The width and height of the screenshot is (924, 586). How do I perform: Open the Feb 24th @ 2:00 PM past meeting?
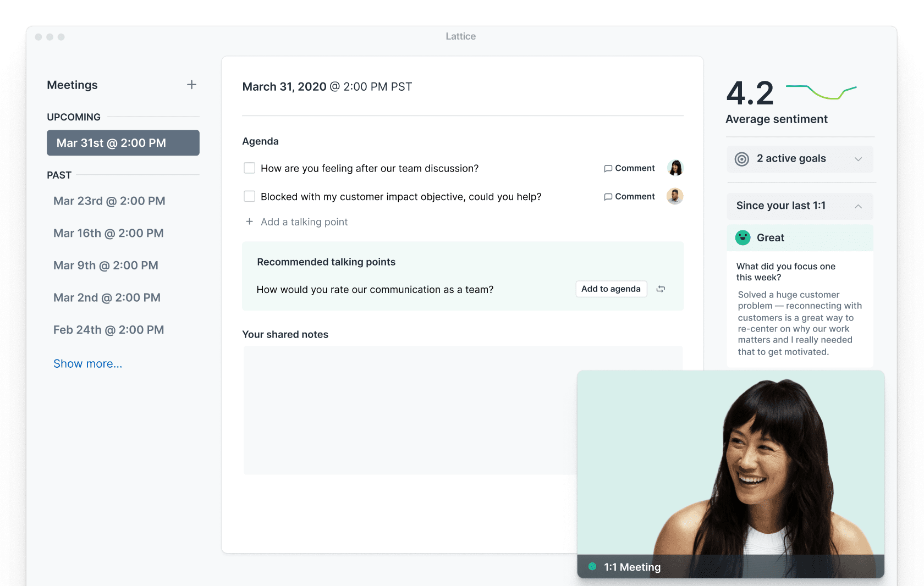point(108,330)
